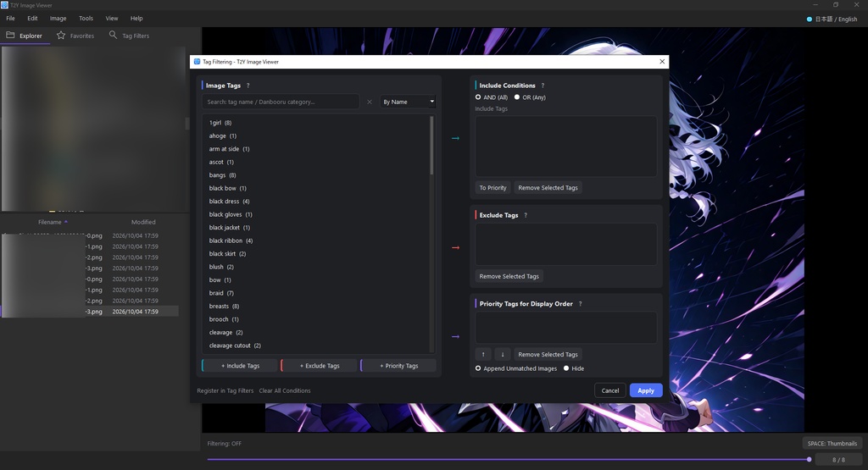The width and height of the screenshot is (868, 470).
Task: Select the black ribbon (4) tag
Action: 231,241
